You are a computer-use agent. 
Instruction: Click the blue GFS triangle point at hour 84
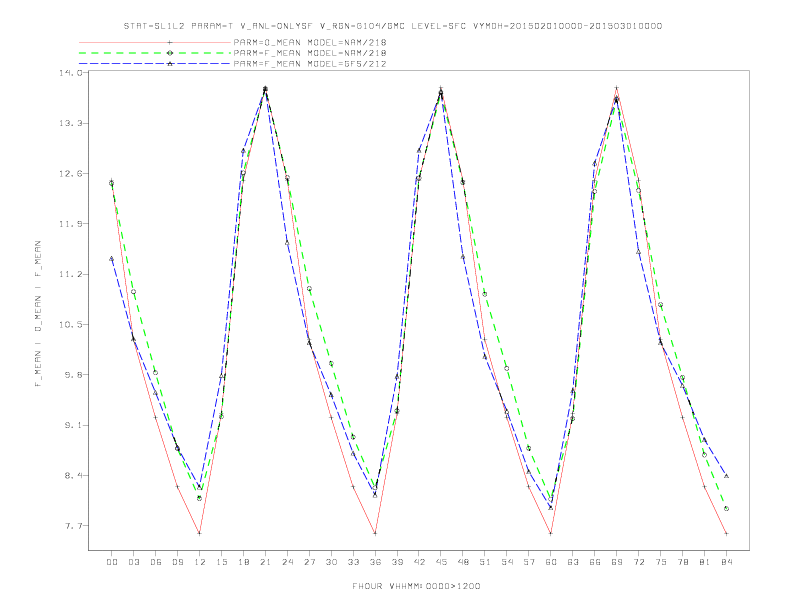726,476
